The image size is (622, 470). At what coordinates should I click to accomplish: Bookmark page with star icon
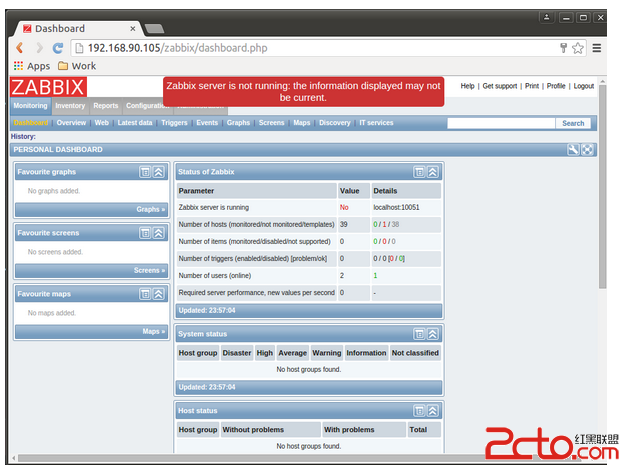coord(578,48)
